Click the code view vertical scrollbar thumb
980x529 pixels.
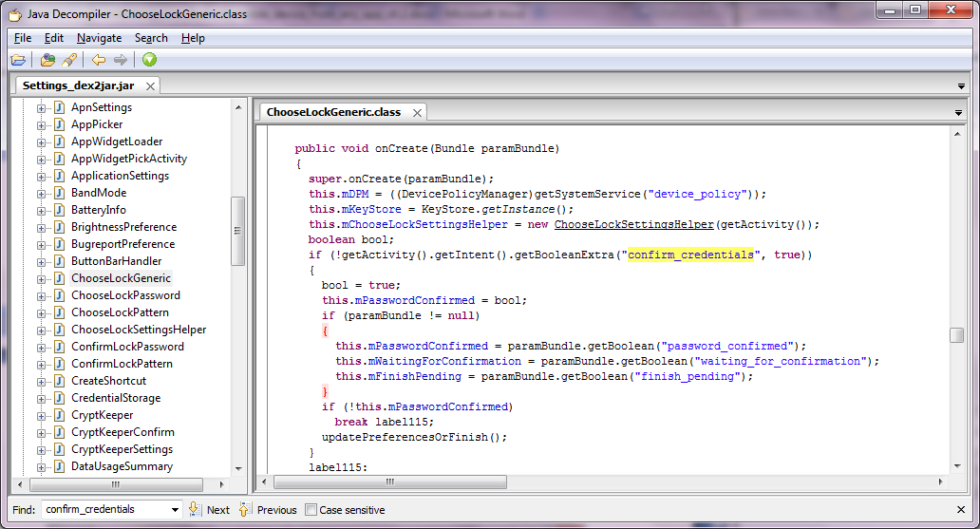tap(957, 335)
